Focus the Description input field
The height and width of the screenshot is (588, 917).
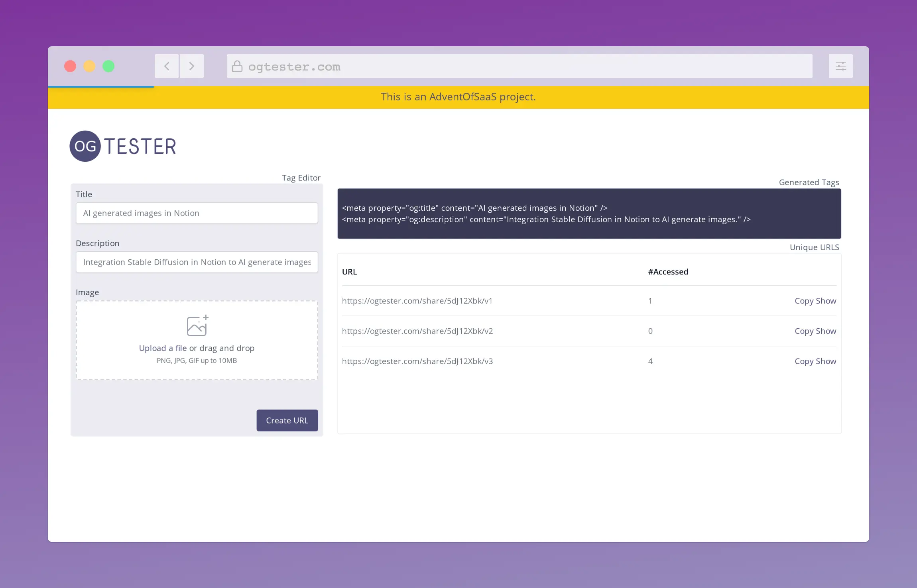[197, 262]
